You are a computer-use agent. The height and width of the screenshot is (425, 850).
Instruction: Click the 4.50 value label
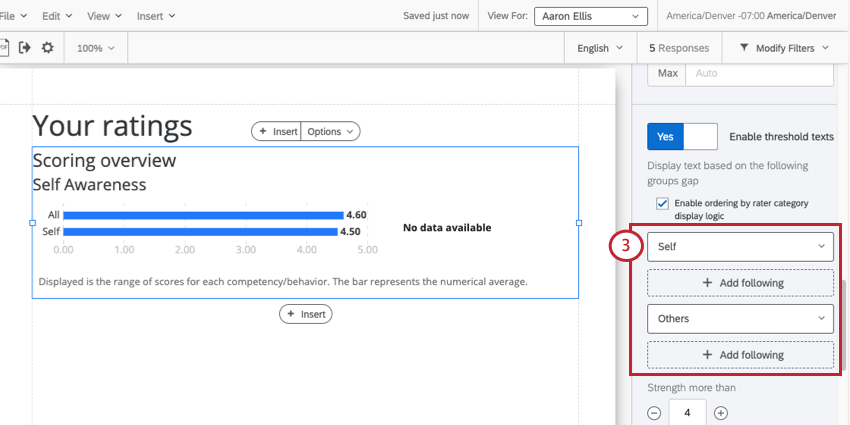tap(350, 232)
